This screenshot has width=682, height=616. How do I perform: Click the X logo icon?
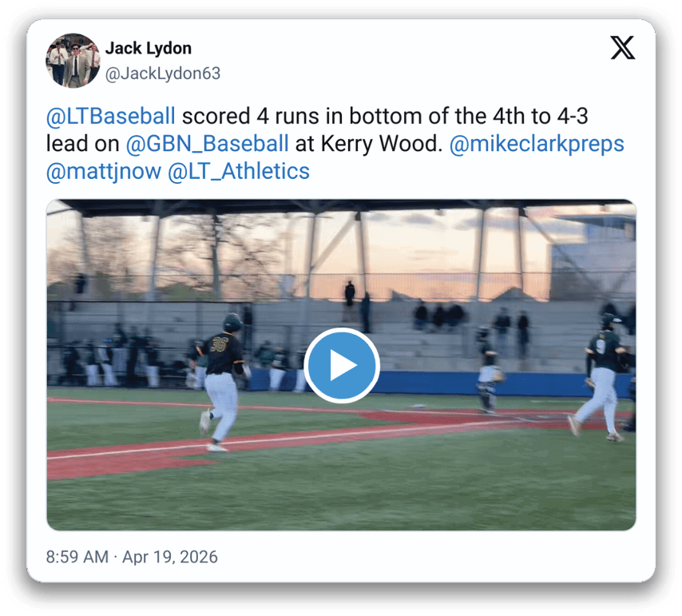[622, 47]
